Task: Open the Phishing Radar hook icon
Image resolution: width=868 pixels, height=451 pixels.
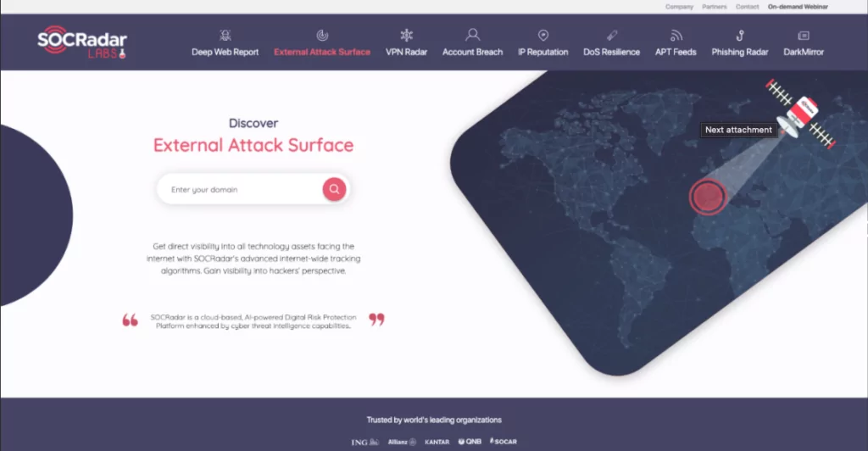Action: click(x=739, y=36)
